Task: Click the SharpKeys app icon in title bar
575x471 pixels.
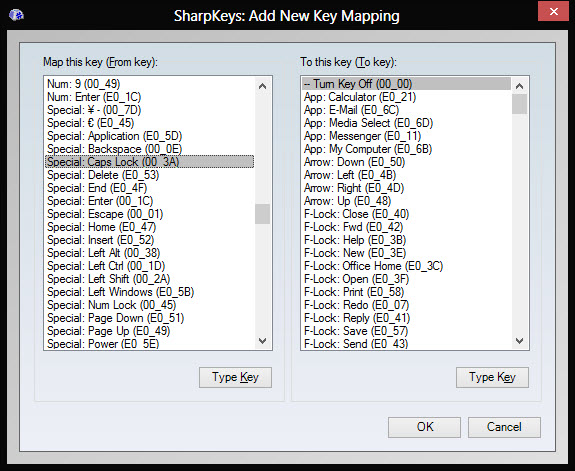Action: tap(16, 15)
